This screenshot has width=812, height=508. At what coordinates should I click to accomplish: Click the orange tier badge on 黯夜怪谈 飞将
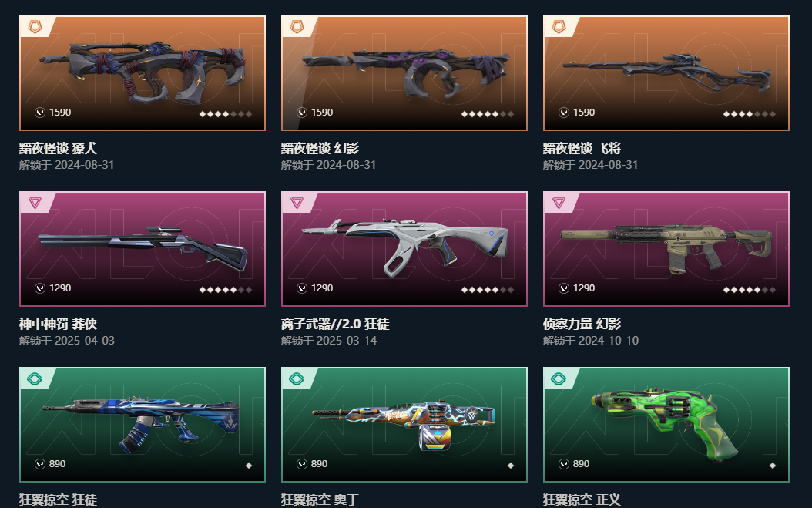(x=559, y=26)
